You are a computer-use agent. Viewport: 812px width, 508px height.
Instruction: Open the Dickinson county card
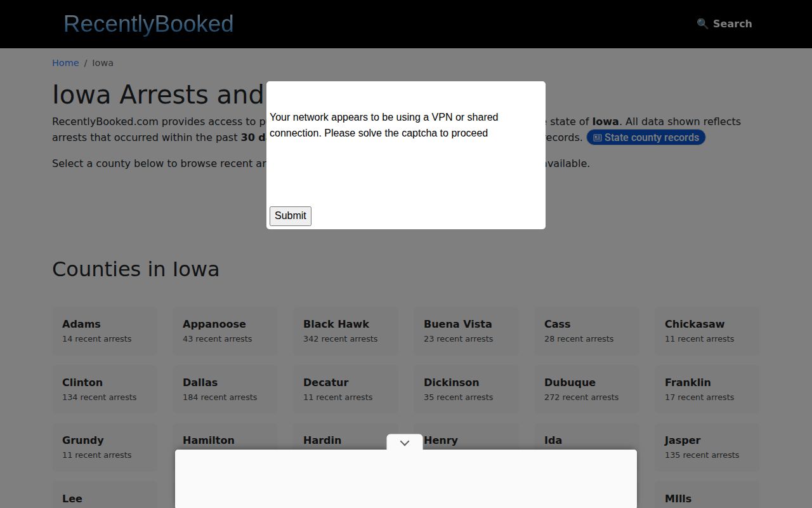(466, 389)
